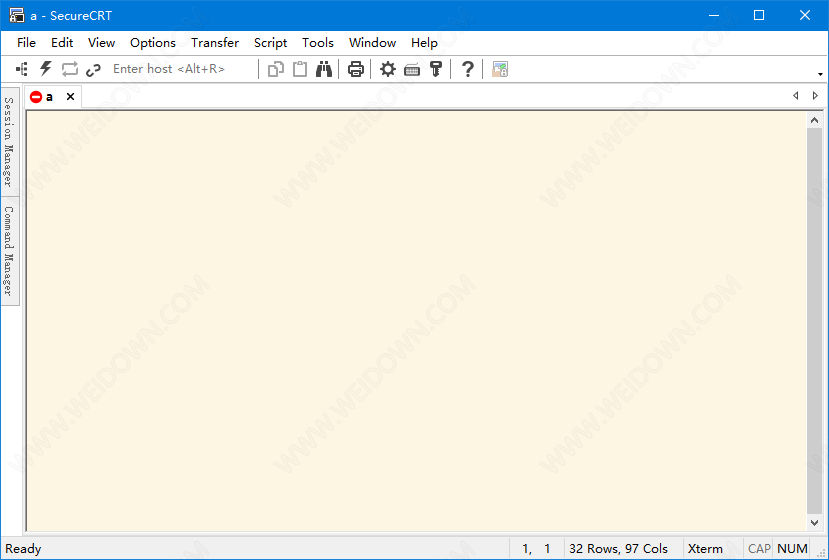Click the Print icon
The image size is (829, 560).
tap(356, 69)
